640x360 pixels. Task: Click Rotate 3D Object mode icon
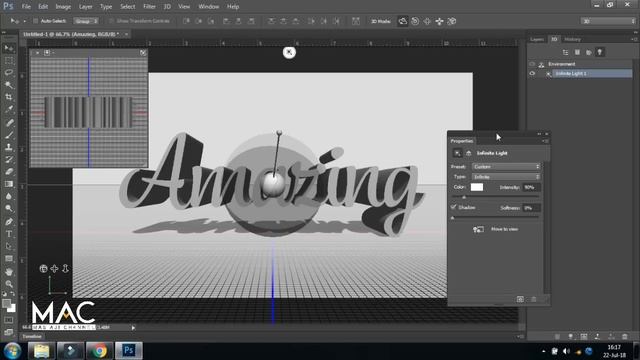click(x=402, y=21)
